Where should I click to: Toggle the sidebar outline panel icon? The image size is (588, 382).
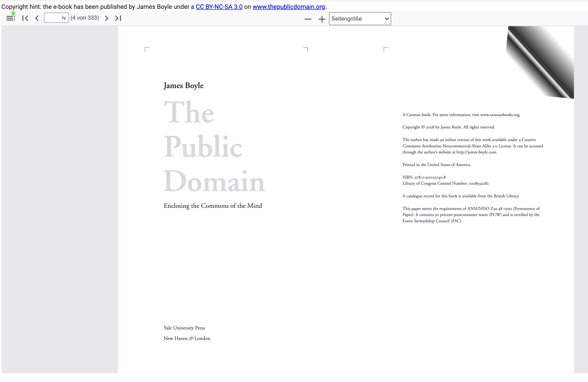click(11, 18)
